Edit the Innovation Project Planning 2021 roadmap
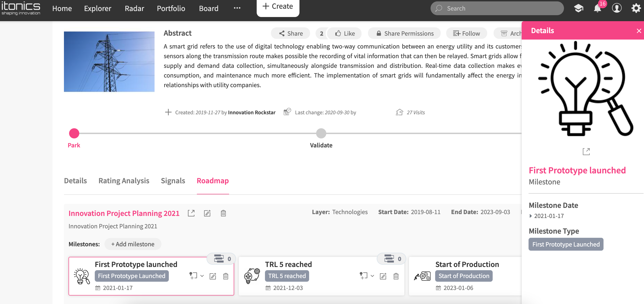Image resolution: width=644 pixels, height=304 pixels. point(207,213)
